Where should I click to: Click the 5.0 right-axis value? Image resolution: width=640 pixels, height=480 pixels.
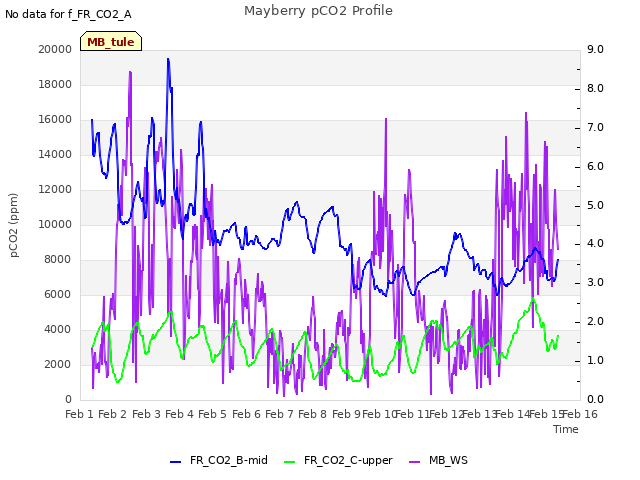pyautogui.click(x=595, y=205)
